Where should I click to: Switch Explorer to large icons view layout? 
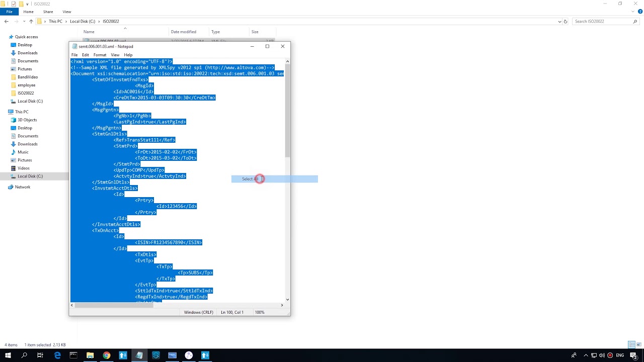[638, 345]
